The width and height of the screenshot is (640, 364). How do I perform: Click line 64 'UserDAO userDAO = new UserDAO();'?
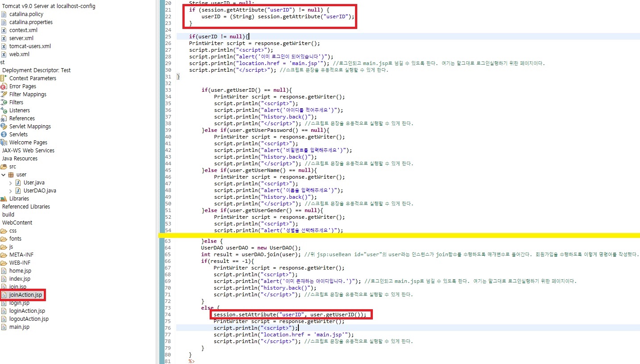pos(251,248)
